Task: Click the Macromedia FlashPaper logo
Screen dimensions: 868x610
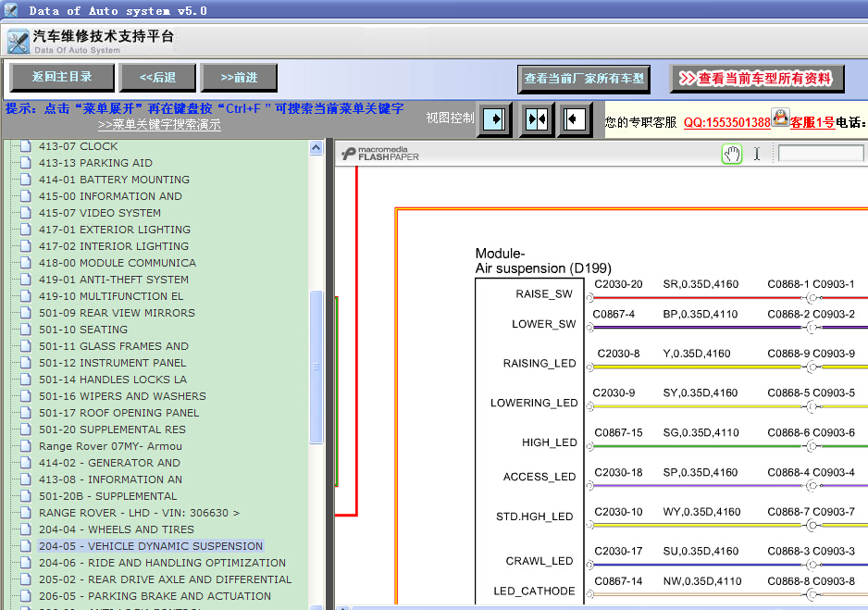Action: tap(380, 154)
